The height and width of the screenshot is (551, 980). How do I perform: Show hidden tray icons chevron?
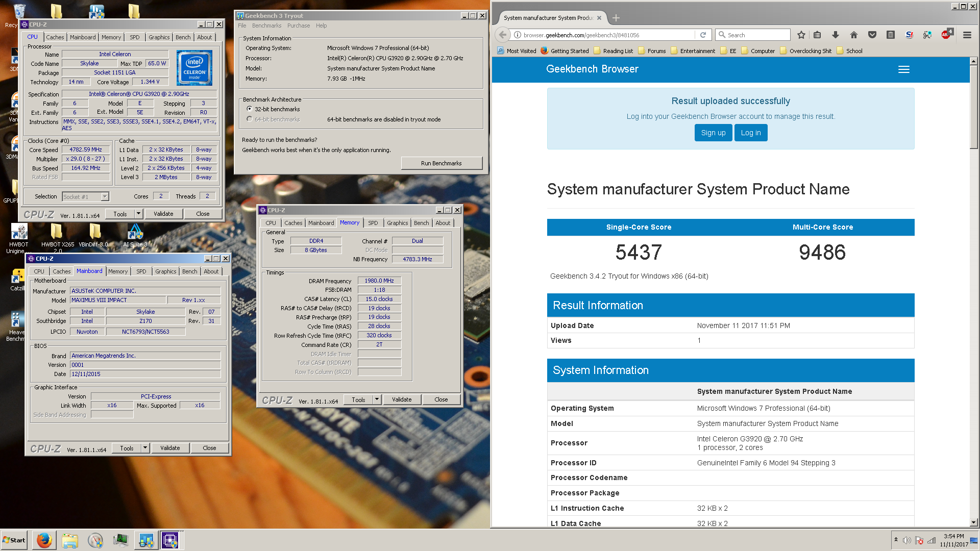tap(896, 540)
